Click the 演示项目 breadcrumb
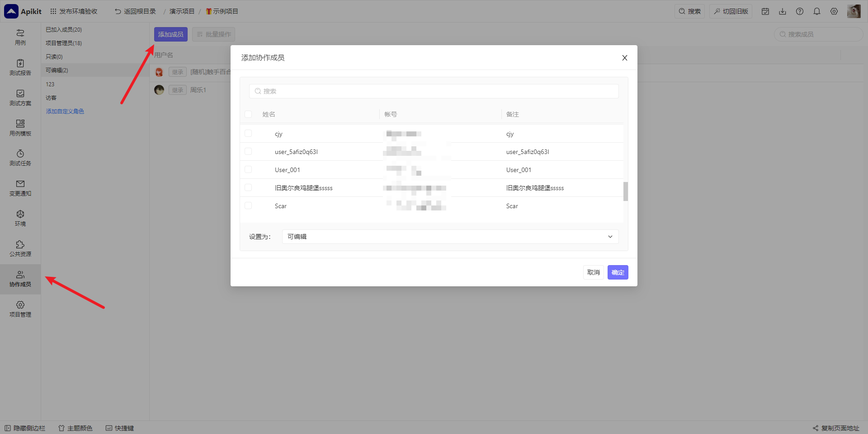This screenshot has height=434, width=868. tap(182, 11)
